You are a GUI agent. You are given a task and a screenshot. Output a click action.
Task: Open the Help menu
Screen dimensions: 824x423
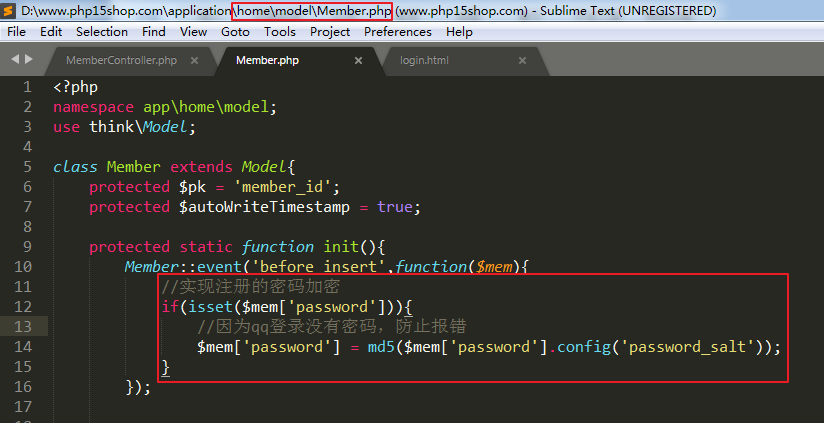pos(459,32)
